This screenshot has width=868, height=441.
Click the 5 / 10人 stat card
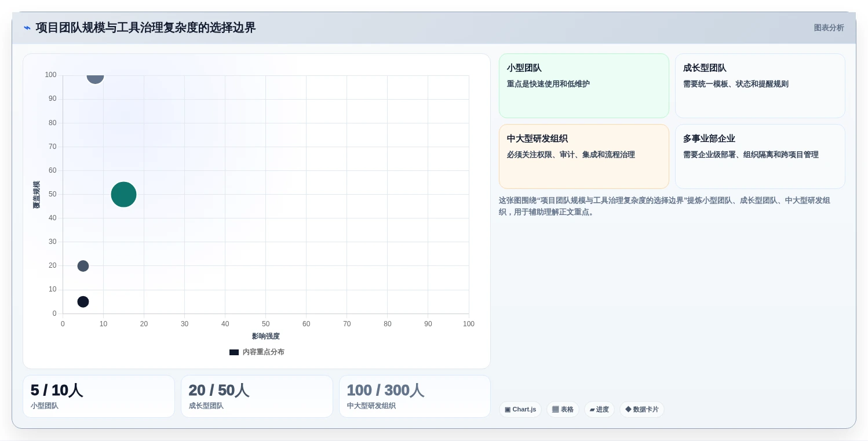[x=99, y=396]
